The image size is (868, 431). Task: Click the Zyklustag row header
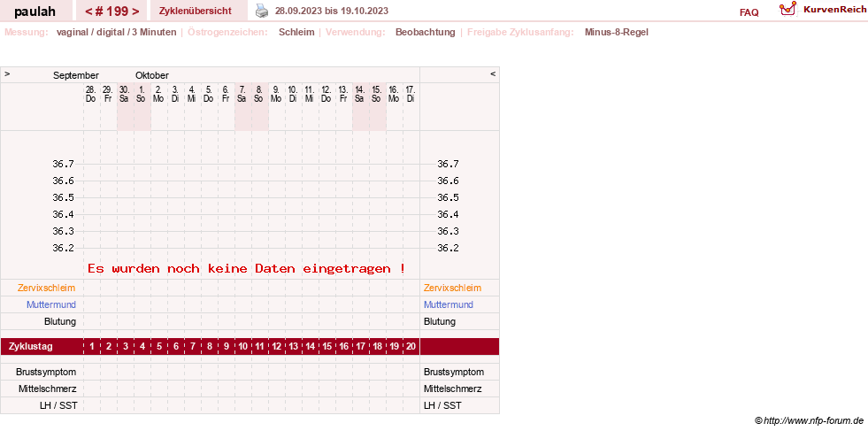coord(31,347)
